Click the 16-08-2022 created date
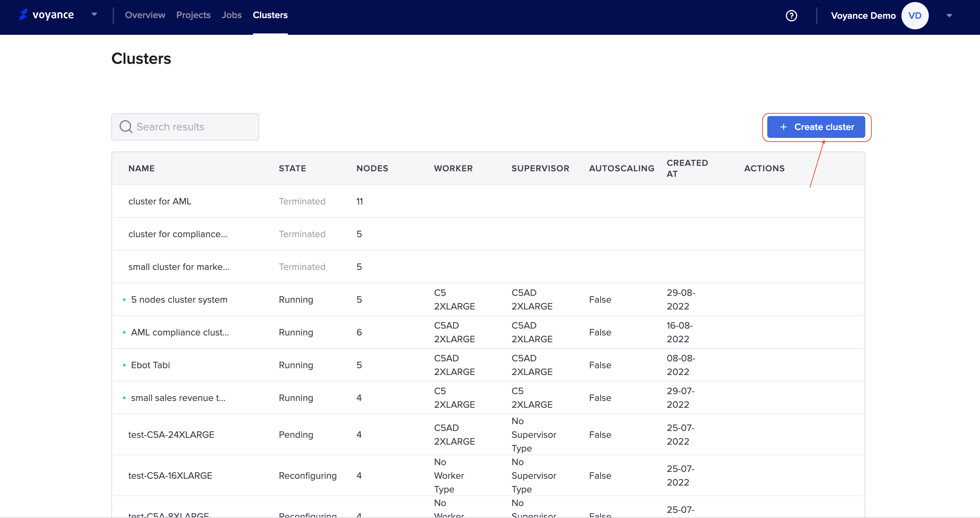The height and width of the screenshot is (518, 980). (680, 332)
